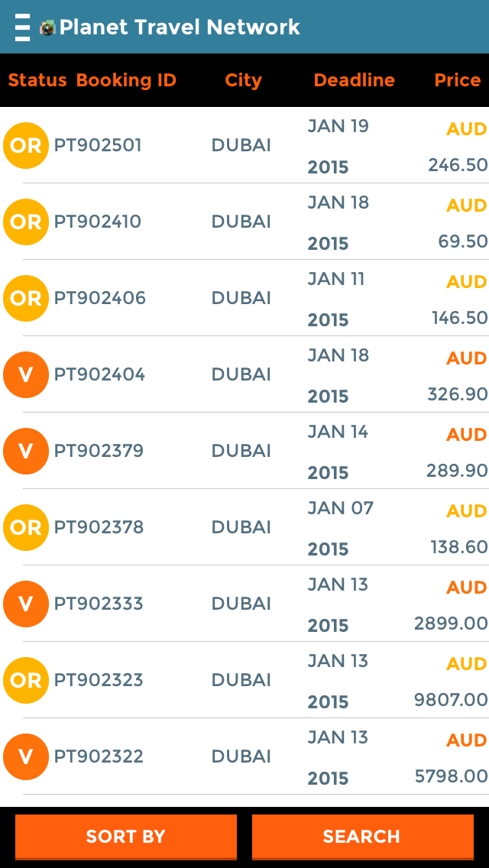Tap the OR status badge for PT902501
Viewport: 489px width, 868px height.
(26, 145)
